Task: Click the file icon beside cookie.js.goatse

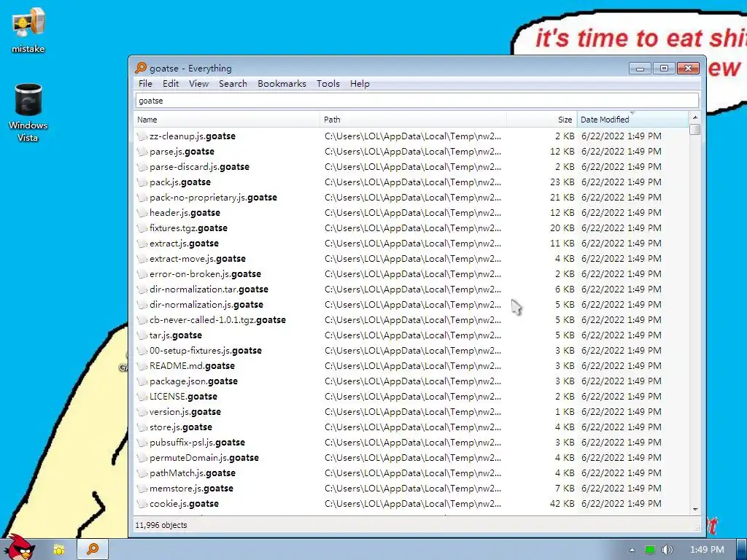Action: pos(142,504)
